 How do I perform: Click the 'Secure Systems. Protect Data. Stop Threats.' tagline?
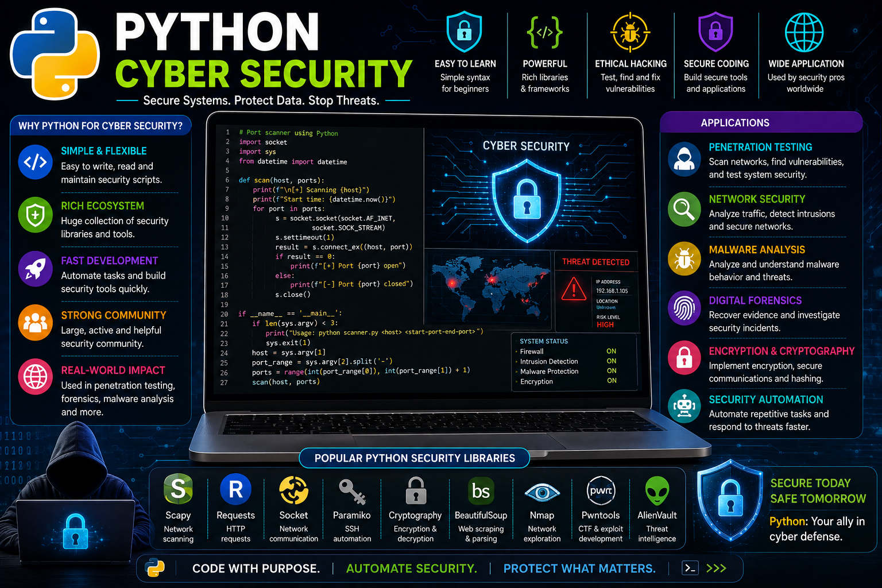[x=261, y=100]
